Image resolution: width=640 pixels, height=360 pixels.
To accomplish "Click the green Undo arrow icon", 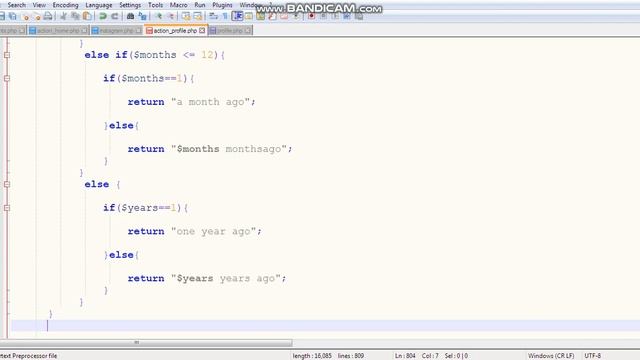I will (x=102, y=16).
